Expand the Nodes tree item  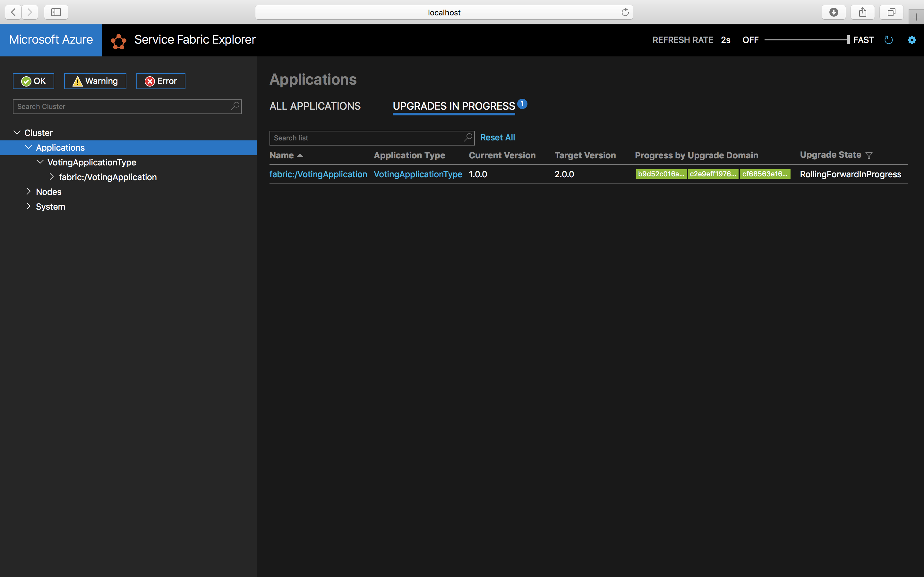pyautogui.click(x=27, y=191)
